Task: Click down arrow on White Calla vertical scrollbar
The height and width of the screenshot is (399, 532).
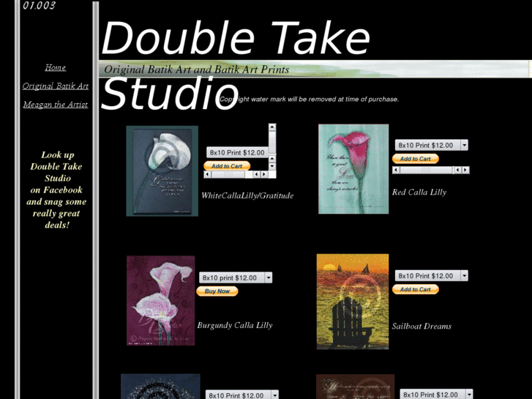Action: (272, 166)
